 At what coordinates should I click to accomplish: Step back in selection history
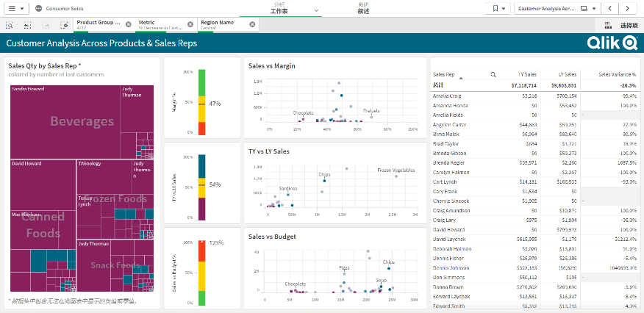point(27,25)
